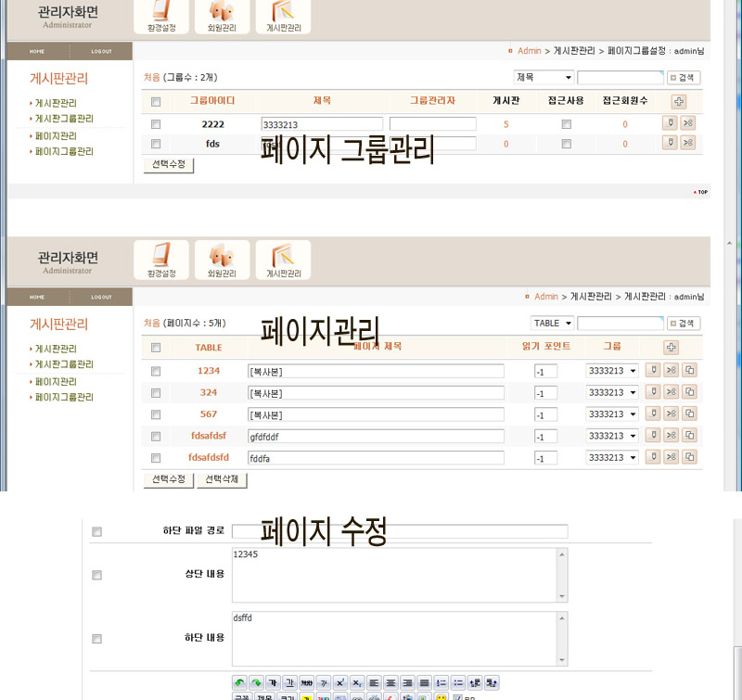Viewport: 742px width, 700px height.
Task: Decrease indent in editor toolbar
Action: click(475, 682)
